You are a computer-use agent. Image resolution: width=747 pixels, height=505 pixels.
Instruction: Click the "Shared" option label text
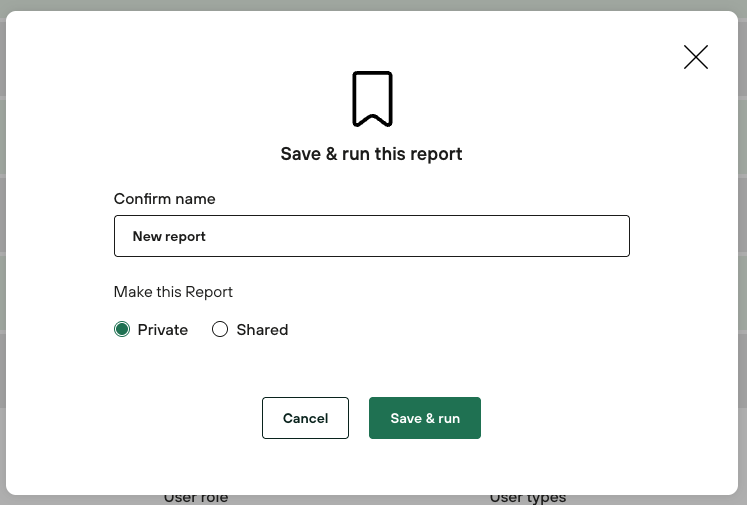point(262,330)
